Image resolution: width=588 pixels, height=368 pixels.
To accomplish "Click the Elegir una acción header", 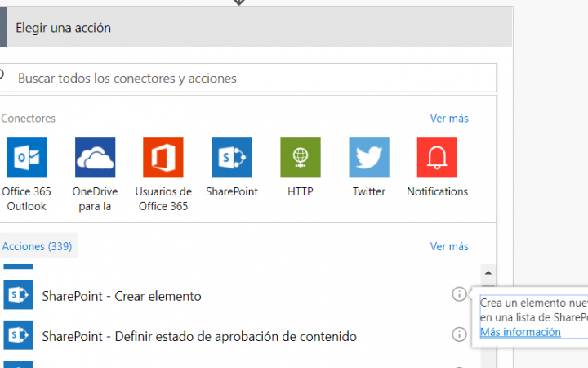I will (256, 27).
